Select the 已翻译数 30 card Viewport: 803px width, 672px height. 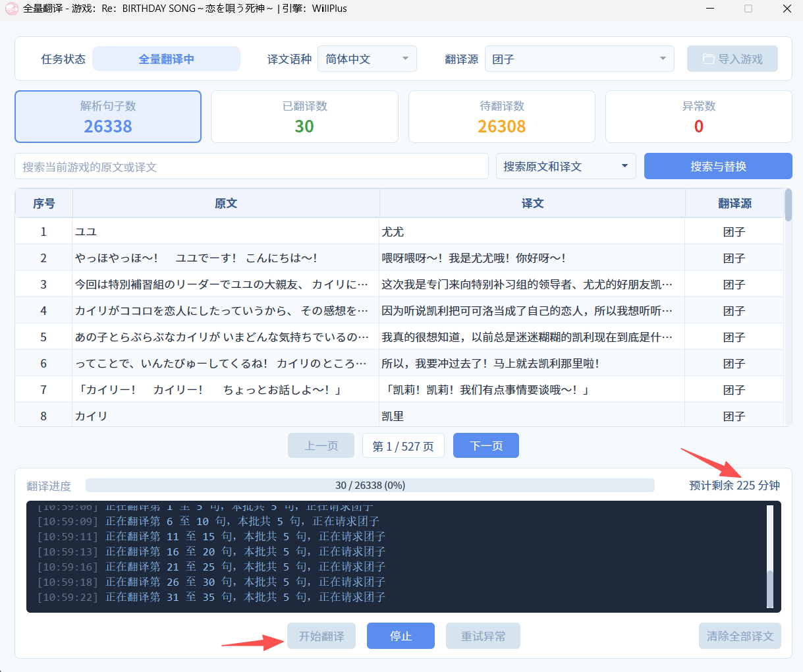point(304,117)
